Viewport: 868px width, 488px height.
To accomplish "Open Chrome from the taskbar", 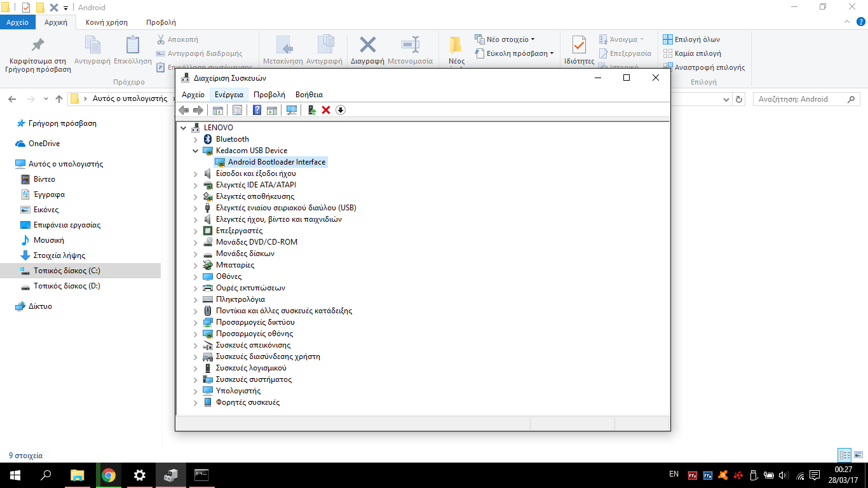I will (x=109, y=475).
